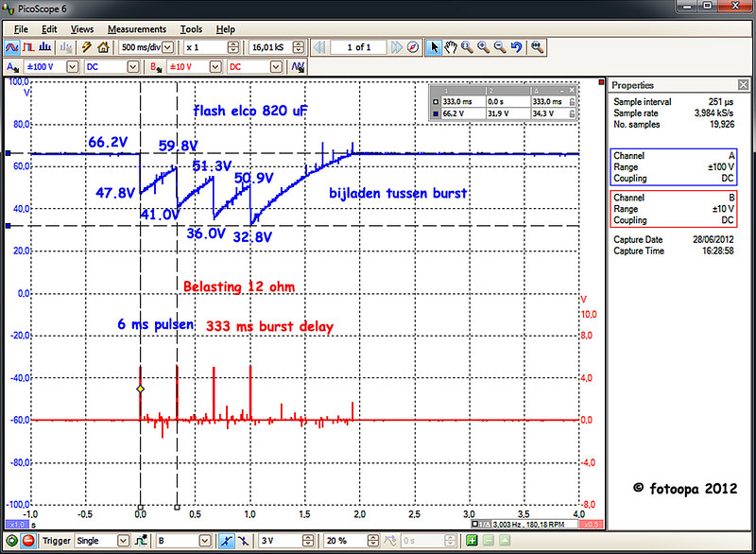Image resolution: width=756 pixels, height=554 pixels.
Task: Open the 500 ms/div timebase dropdown
Action: coord(168,47)
